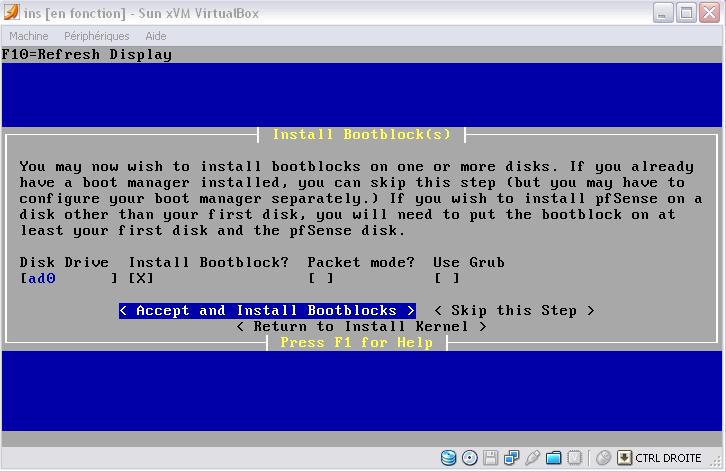The height and width of the screenshot is (472, 726).
Task: Click the VirtualBox window title bar icon
Action: point(13,12)
